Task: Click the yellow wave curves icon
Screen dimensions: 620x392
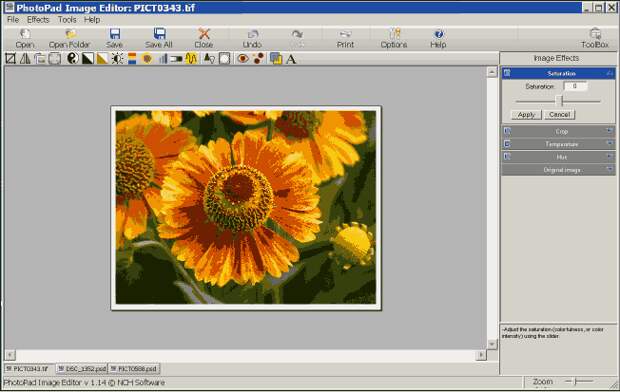Action: tap(191, 59)
